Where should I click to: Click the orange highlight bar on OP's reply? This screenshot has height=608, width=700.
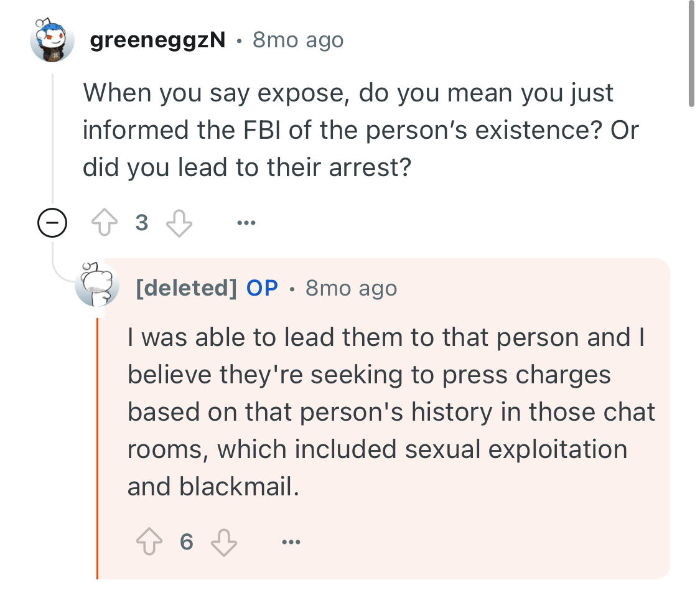(97, 448)
